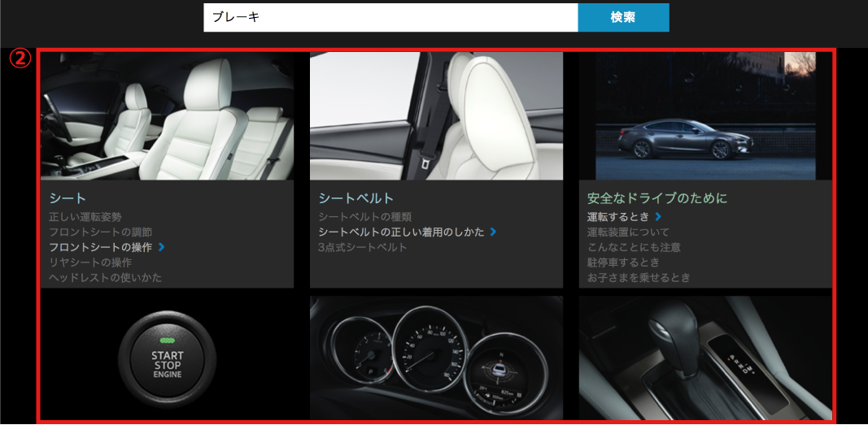Image resolution: width=868 pixels, height=425 pixels.
Task: Open the リヤシートの操作 link
Action: (90, 262)
